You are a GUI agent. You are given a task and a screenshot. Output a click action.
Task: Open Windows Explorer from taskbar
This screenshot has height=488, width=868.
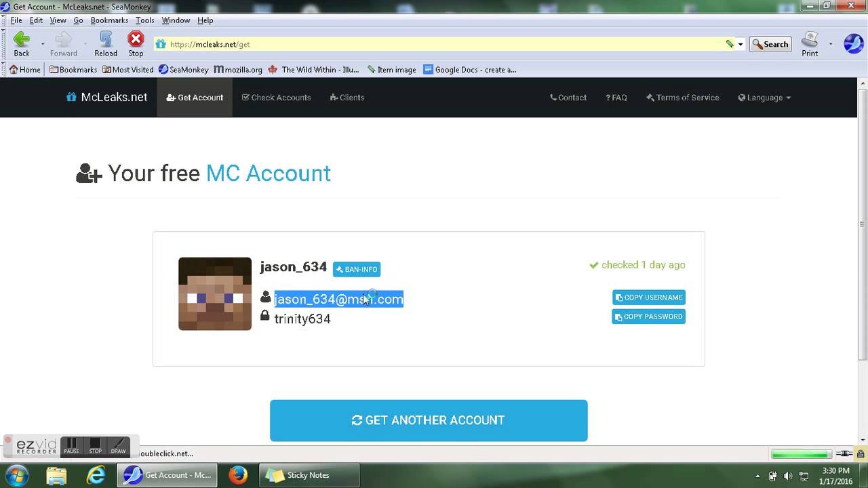coord(57,475)
